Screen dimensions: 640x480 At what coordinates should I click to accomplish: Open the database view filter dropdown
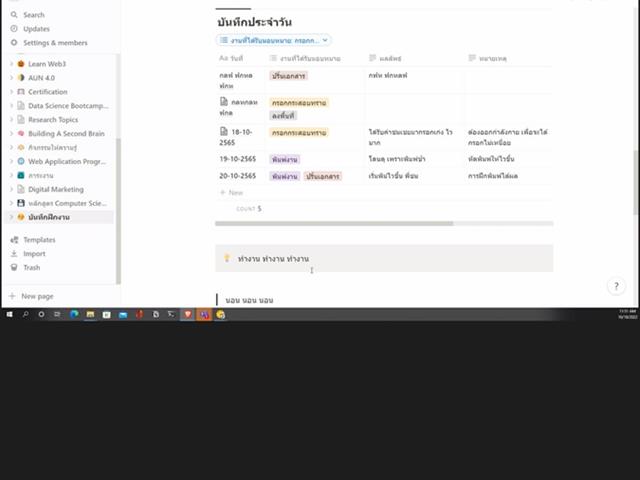point(273,40)
